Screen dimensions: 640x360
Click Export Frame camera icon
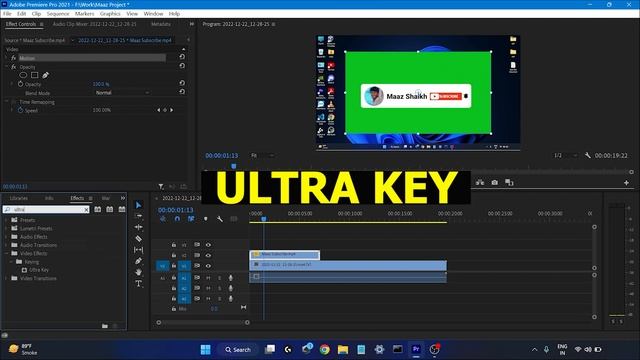494,182
